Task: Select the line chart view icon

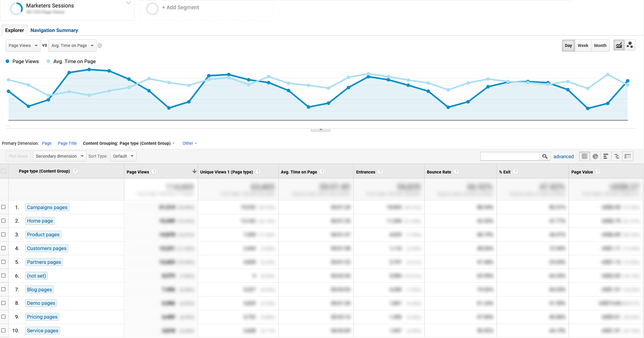Action: 619,45
